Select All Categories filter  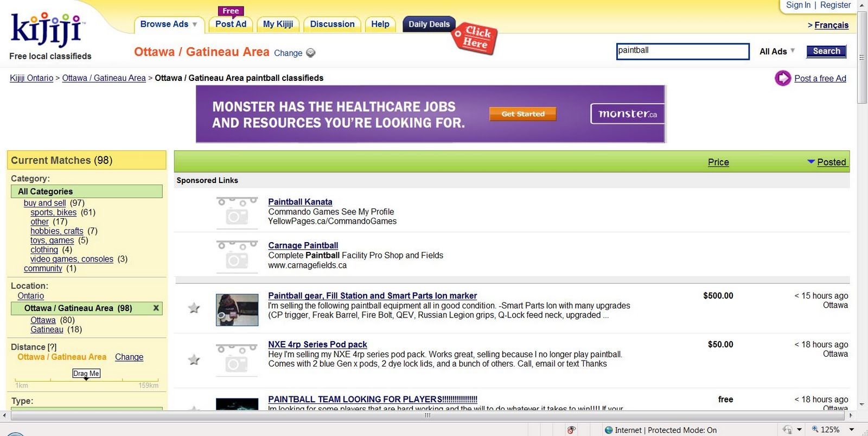(87, 191)
